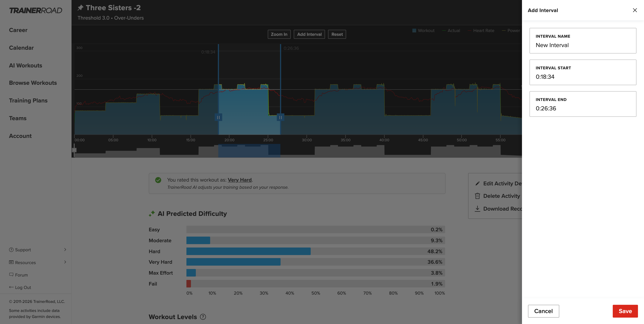Image resolution: width=644 pixels, height=324 pixels.
Task: Open the Forum link
Action: point(21,275)
